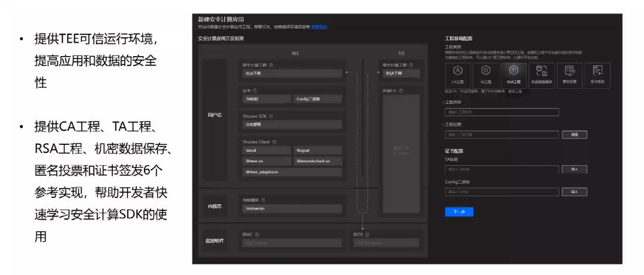
Task: Open help icon beside iTrustee SDK
Action: click(x=271, y=116)
